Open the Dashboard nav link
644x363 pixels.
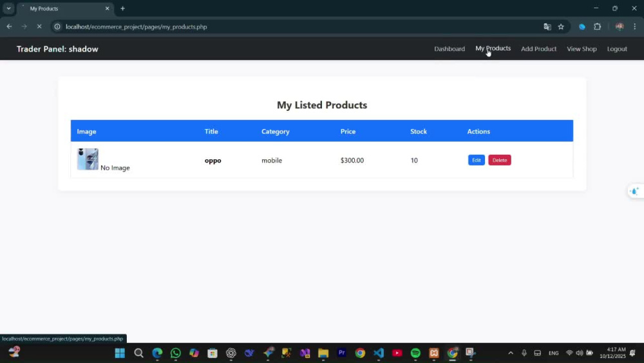(x=450, y=48)
